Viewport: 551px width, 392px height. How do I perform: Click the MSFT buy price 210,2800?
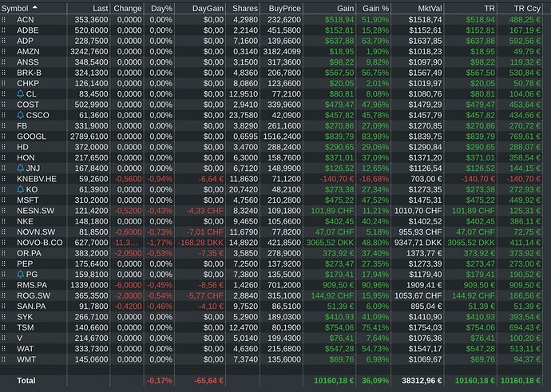click(284, 200)
